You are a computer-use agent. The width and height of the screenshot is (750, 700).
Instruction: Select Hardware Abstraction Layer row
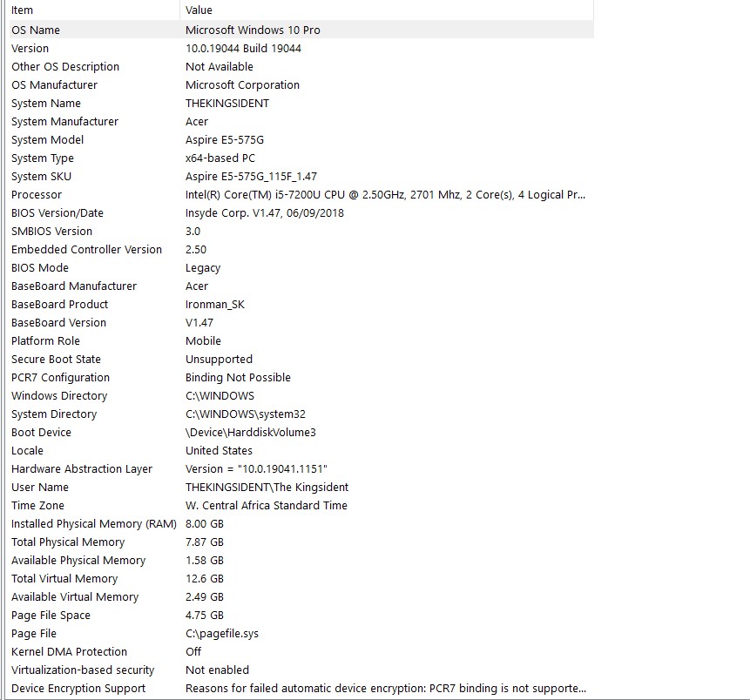pos(301,469)
